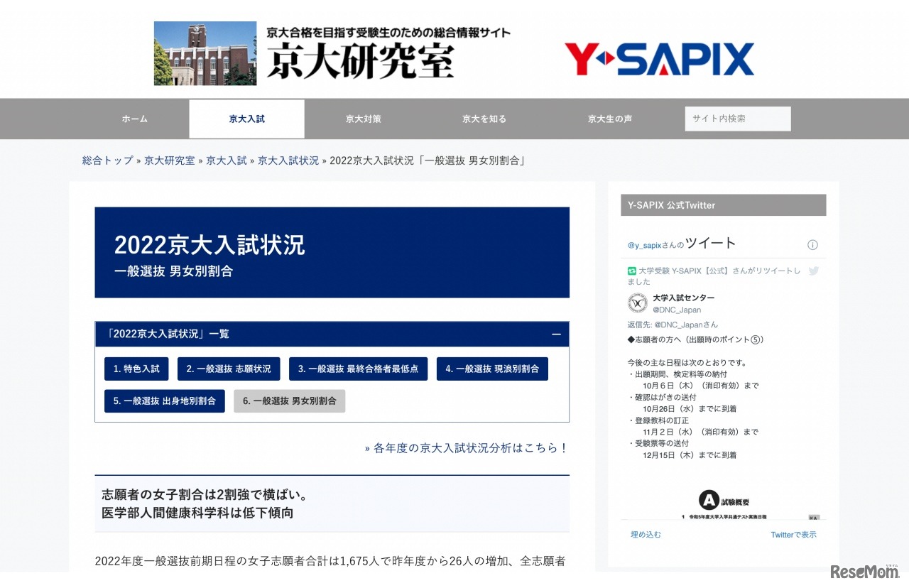The width and height of the screenshot is (909, 588).
Task: Click 5. 一般選抜 出身地別割合 button
Action: [165, 401]
